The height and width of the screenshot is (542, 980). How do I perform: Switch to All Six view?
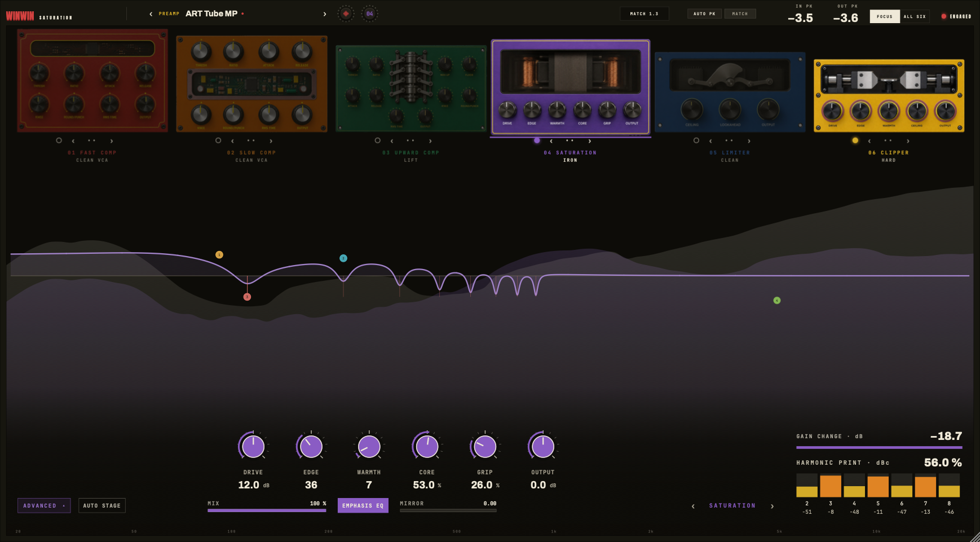tap(915, 16)
